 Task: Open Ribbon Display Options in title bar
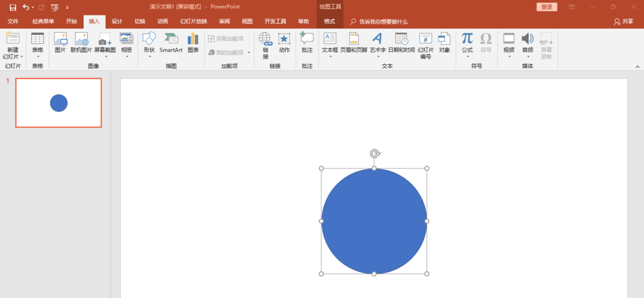point(572,7)
